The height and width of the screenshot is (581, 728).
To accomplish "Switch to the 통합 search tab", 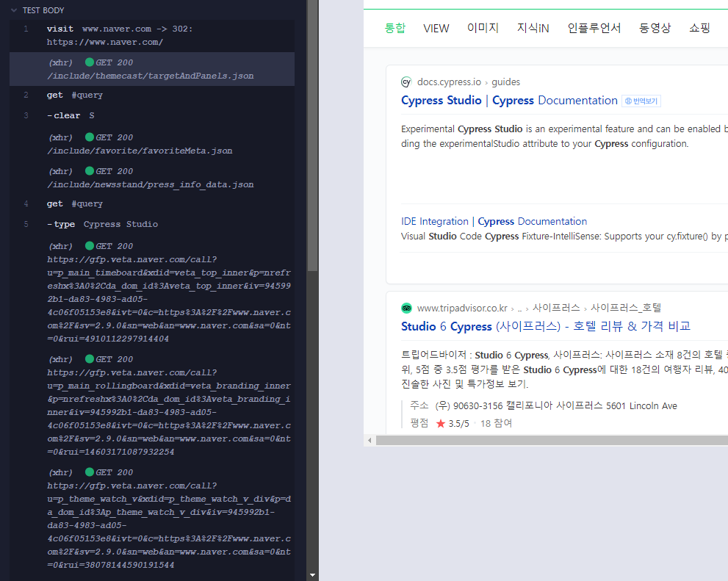I will coord(394,28).
